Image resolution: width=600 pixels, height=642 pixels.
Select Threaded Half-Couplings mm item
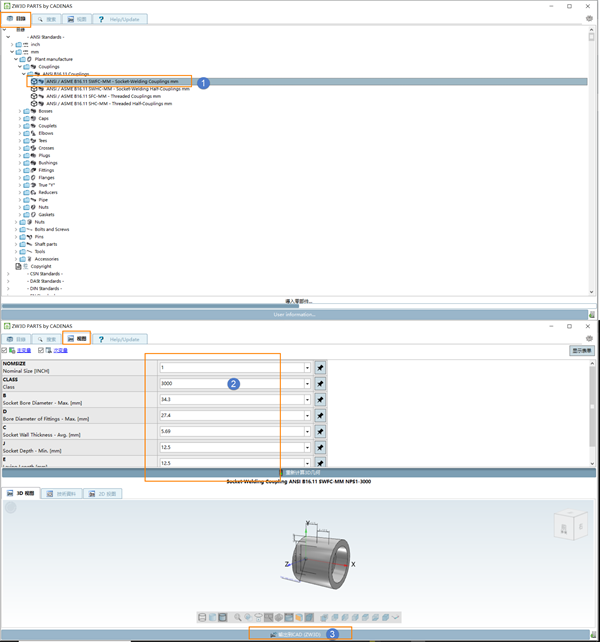click(109, 104)
